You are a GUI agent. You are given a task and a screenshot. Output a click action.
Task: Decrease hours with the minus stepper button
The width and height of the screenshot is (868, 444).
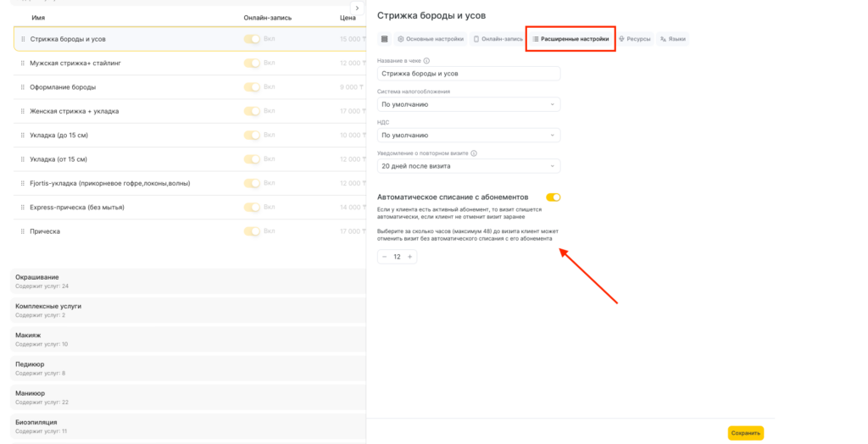pyautogui.click(x=384, y=257)
